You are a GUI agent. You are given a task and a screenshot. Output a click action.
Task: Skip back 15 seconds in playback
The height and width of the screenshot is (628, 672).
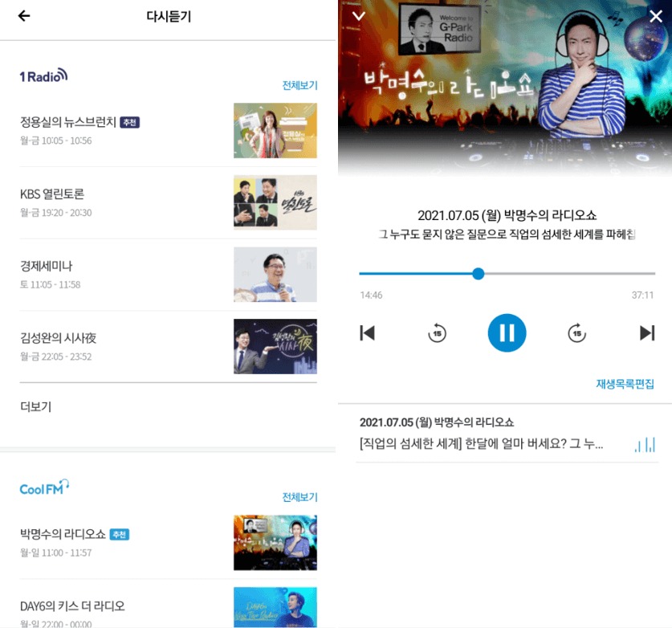(437, 332)
